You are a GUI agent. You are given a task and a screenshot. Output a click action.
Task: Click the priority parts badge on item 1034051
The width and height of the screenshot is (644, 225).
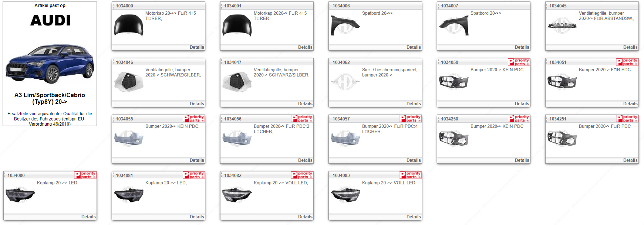(627, 62)
